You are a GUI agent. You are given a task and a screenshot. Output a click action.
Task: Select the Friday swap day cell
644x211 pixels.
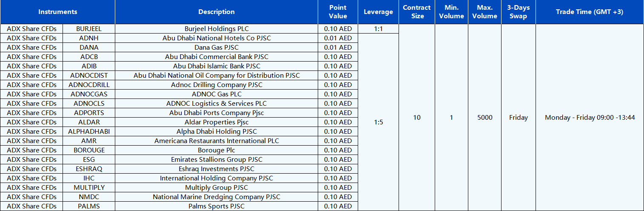click(x=518, y=118)
